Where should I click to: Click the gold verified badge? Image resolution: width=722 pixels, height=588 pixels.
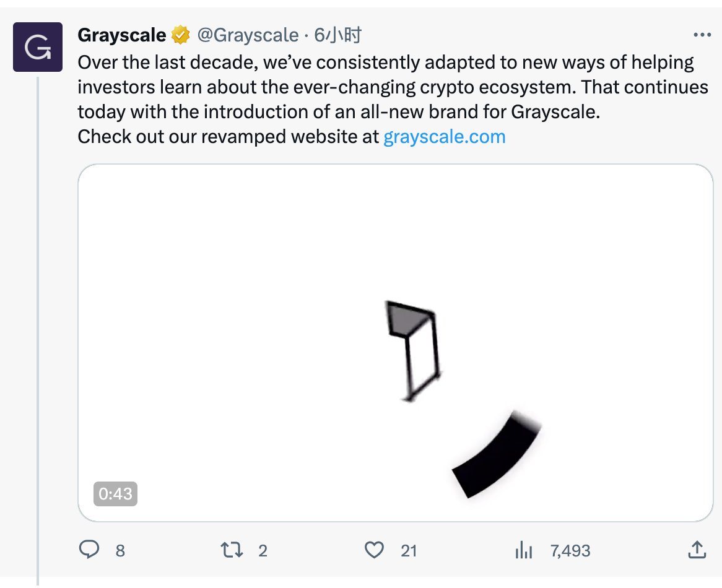coord(180,35)
